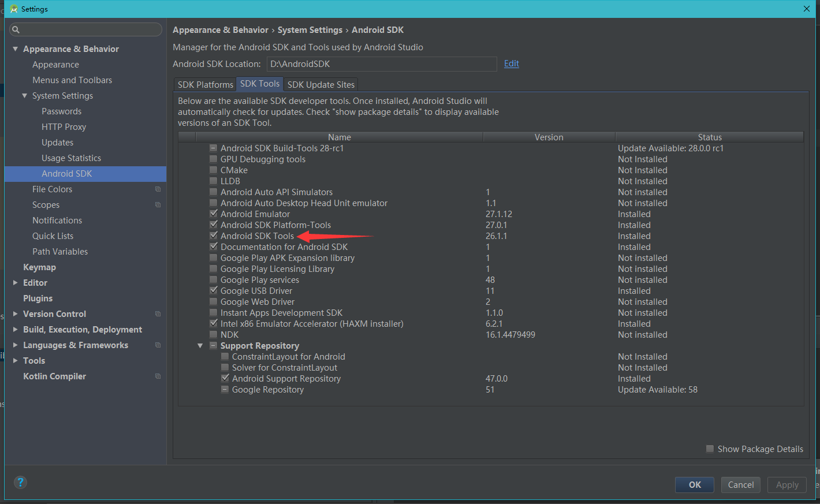Toggle the Android SDK Build-Tools 28-rc1 checkbox
Screen dimensions: 820x504
tap(214, 148)
